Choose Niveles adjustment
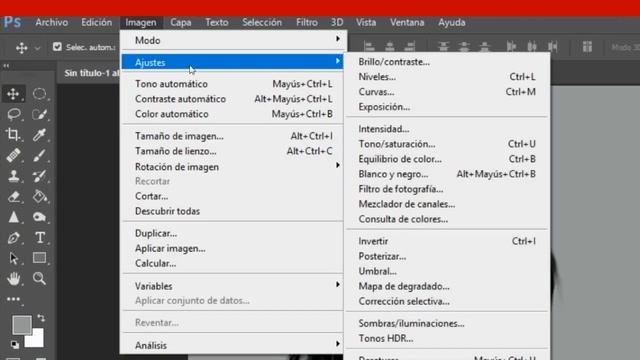This screenshot has width=640, height=360. point(447,77)
